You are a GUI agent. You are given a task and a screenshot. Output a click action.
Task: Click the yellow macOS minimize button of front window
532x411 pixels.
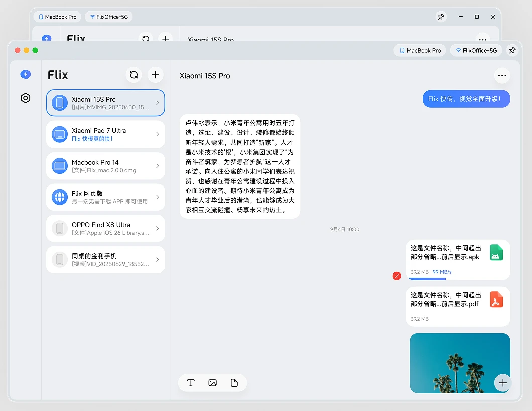click(27, 50)
